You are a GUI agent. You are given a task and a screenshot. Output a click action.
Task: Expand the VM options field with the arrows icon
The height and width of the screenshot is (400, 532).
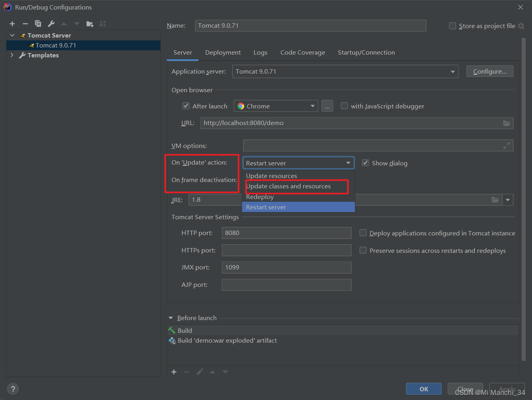click(507, 146)
